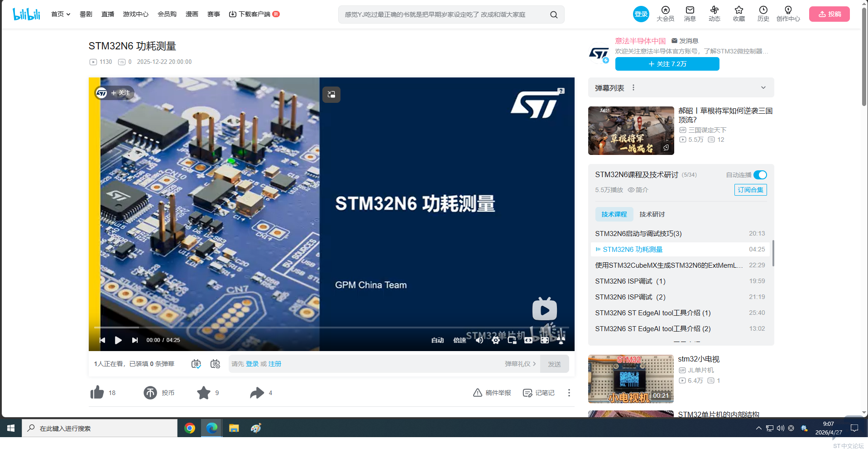
Task: Open stm32小电视 video thumbnail
Action: coord(631,379)
